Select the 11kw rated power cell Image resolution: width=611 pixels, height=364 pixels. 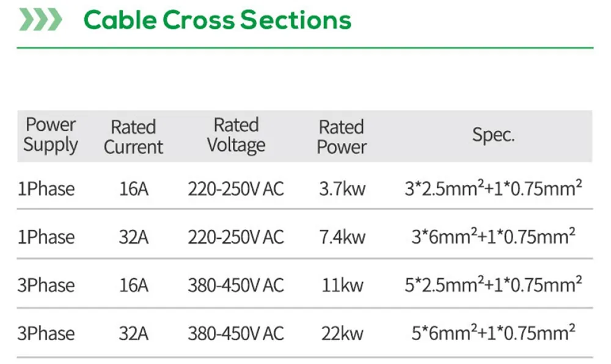click(x=342, y=285)
